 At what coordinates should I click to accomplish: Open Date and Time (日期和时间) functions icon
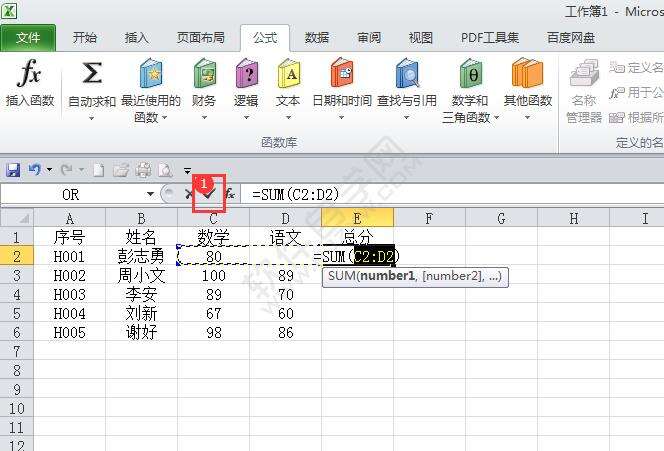[x=342, y=74]
